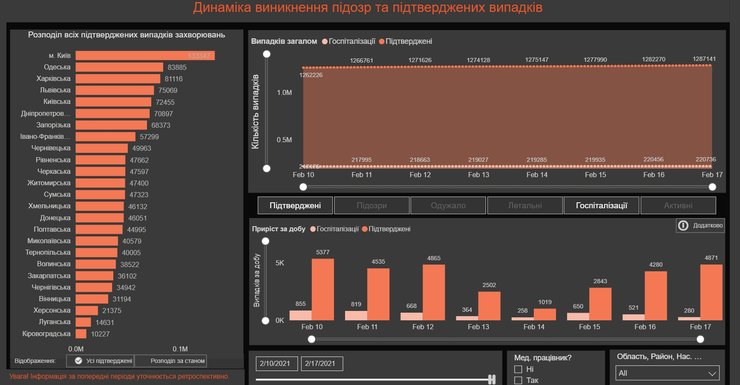This screenshot has height=385, width=740.
Task: Switch display to Розподіл за станом
Action: [171, 361]
